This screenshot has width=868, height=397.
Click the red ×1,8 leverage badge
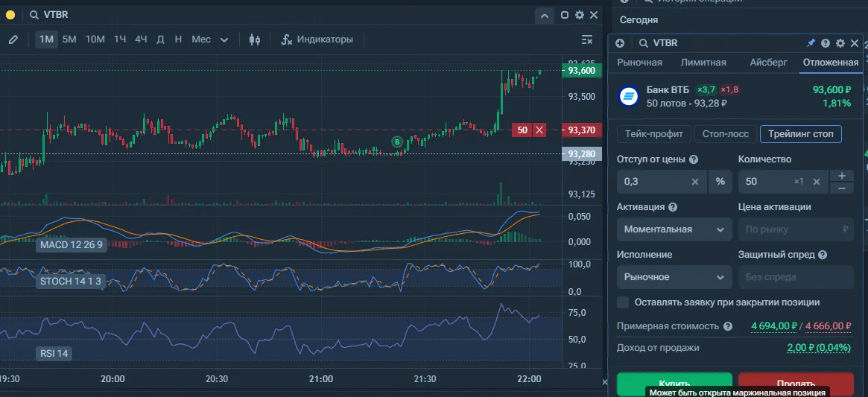pos(729,89)
